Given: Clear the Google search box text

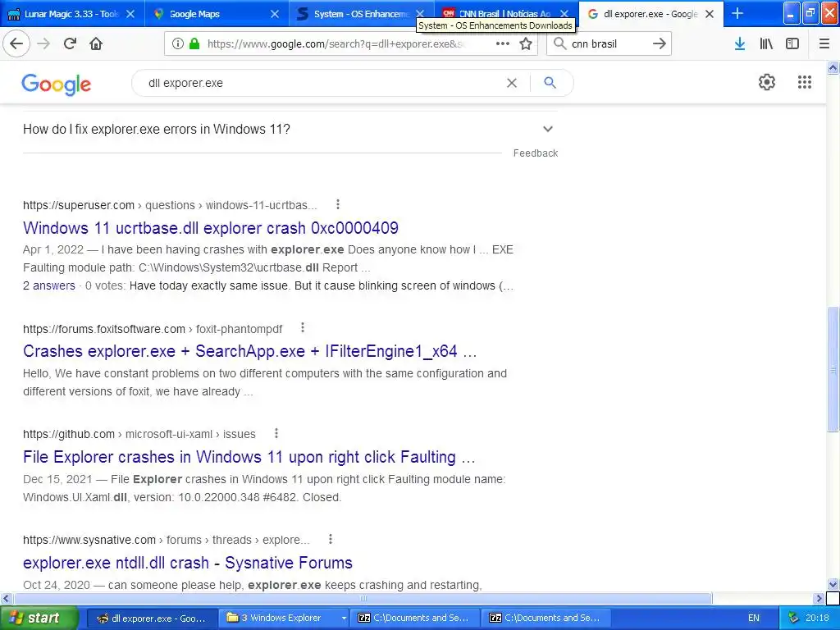Looking at the screenshot, I should 512,83.
